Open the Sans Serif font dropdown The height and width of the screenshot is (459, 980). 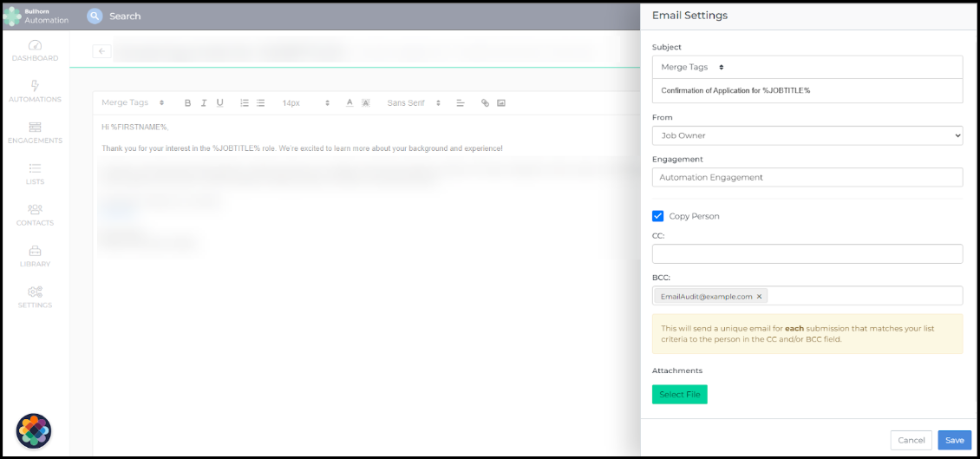(x=414, y=102)
